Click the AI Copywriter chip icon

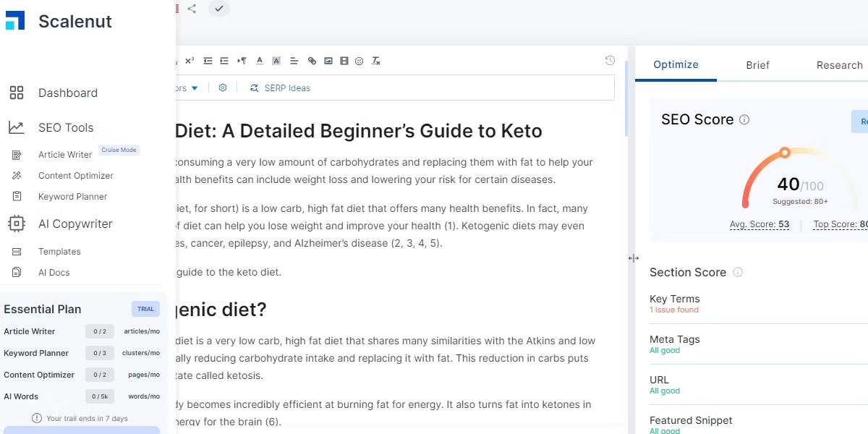(17, 224)
